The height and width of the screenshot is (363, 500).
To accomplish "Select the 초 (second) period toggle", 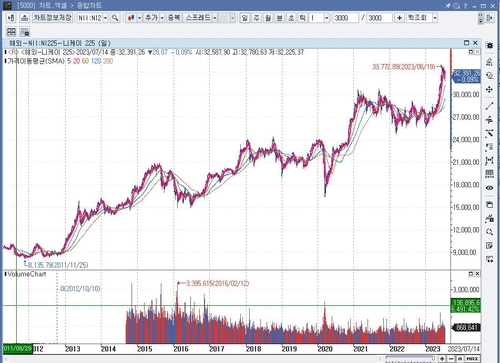I will pos(291,18).
